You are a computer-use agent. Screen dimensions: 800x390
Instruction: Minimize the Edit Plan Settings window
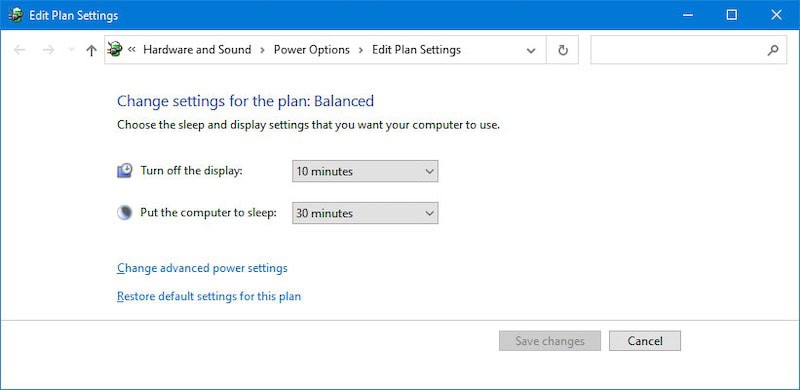687,15
